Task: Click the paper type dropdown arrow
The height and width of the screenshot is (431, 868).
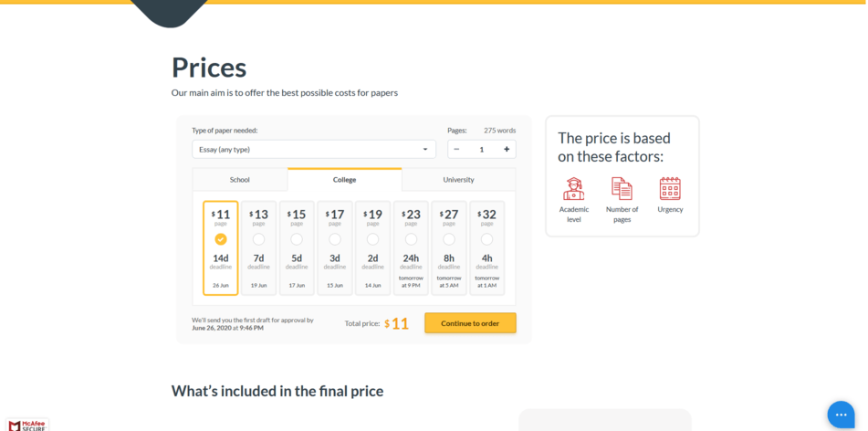Action: point(425,150)
